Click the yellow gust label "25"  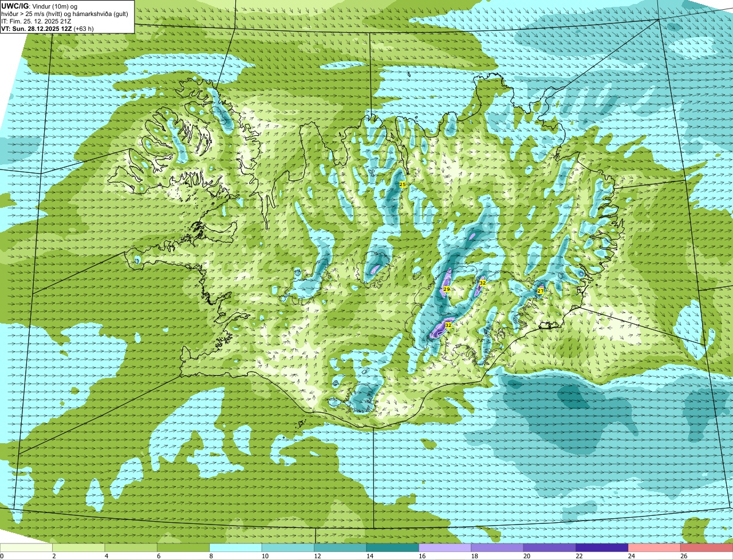[x=403, y=184]
